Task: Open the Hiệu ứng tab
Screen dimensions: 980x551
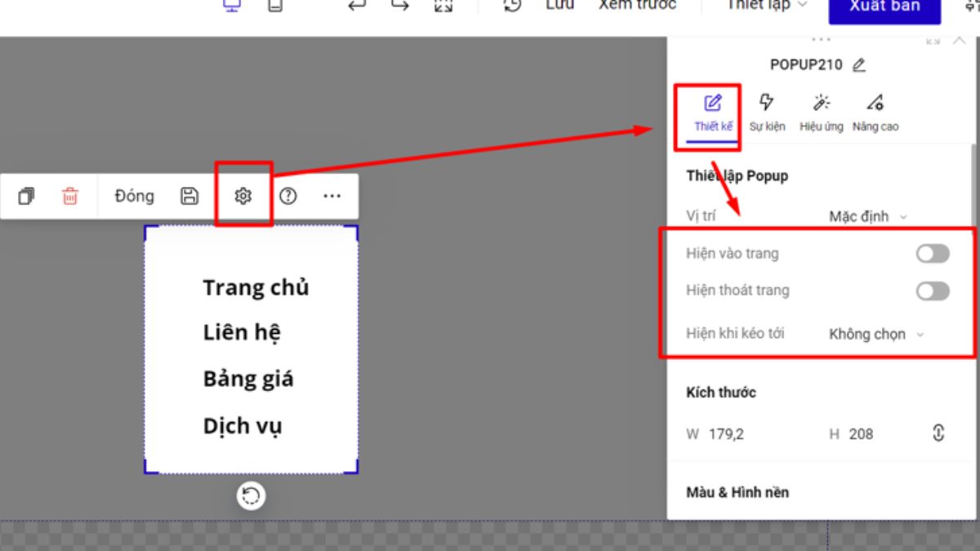Action: tap(821, 111)
